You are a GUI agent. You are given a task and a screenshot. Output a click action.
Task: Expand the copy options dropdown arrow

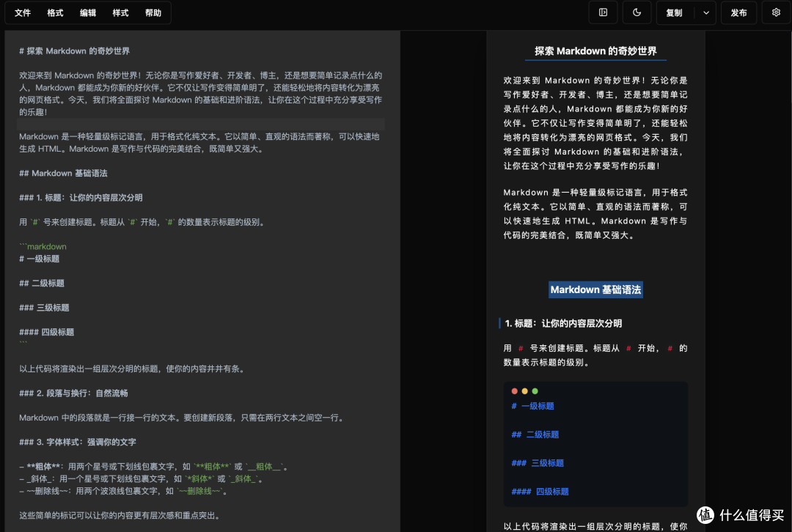pyautogui.click(x=706, y=13)
